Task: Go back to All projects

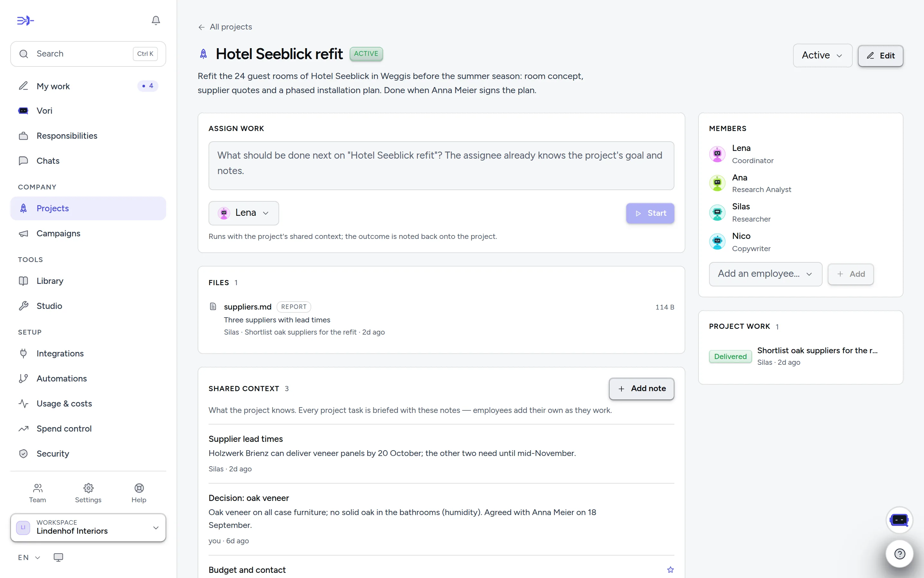Action: (225, 27)
